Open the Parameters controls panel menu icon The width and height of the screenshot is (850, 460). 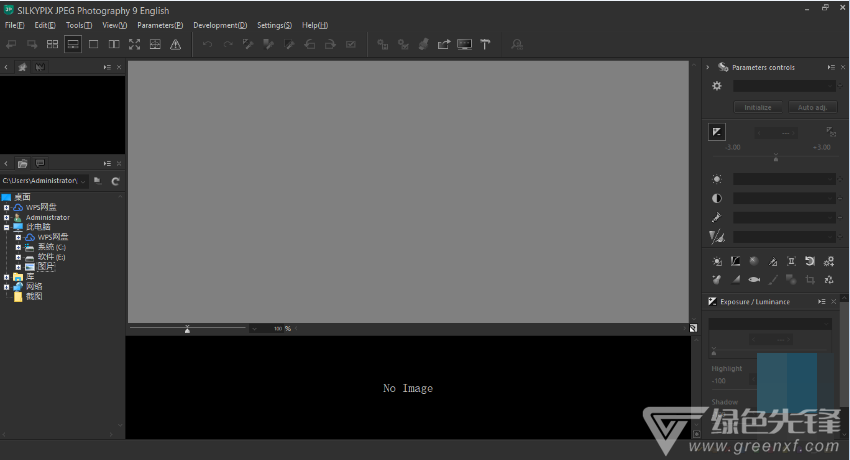click(831, 67)
